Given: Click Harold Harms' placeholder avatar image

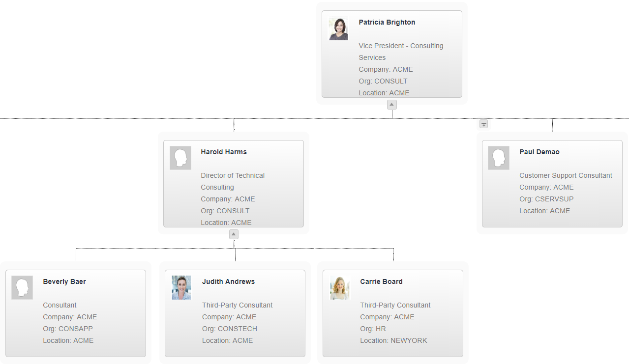Looking at the screenshot, I should pos(180,158).
